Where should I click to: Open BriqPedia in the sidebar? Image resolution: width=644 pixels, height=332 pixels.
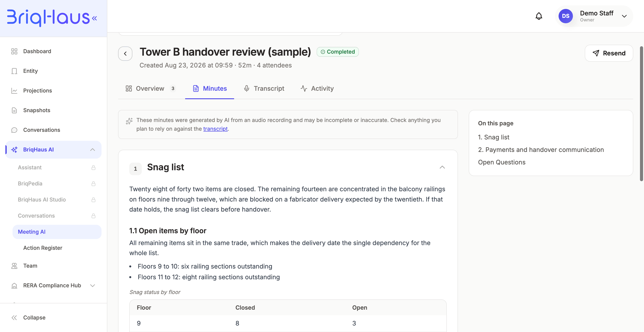(x=30, y=184)
